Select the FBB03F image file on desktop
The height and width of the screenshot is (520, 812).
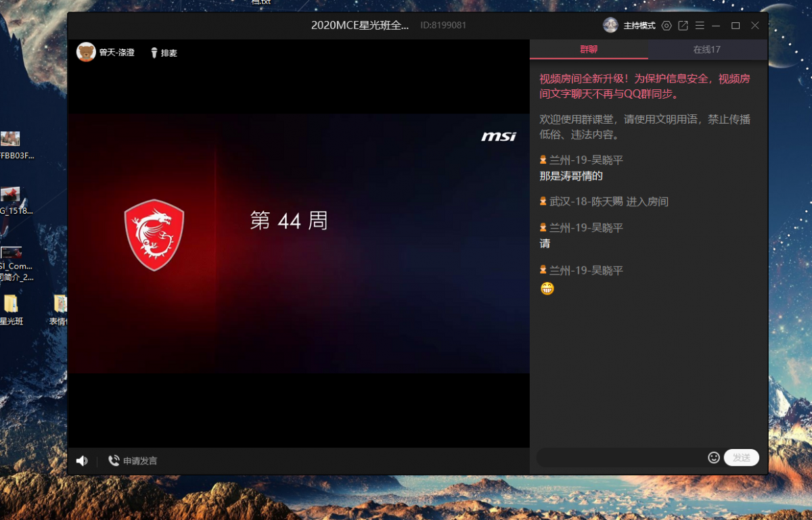15,146
